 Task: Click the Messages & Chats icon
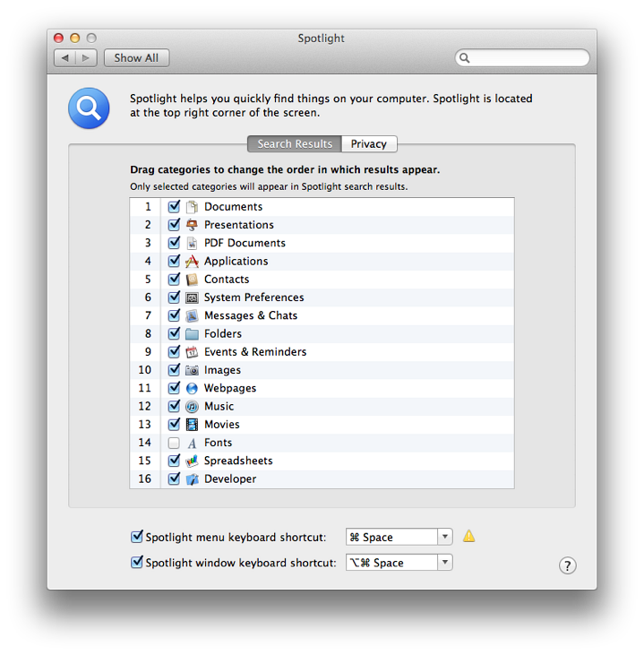(x=192, y=315)
